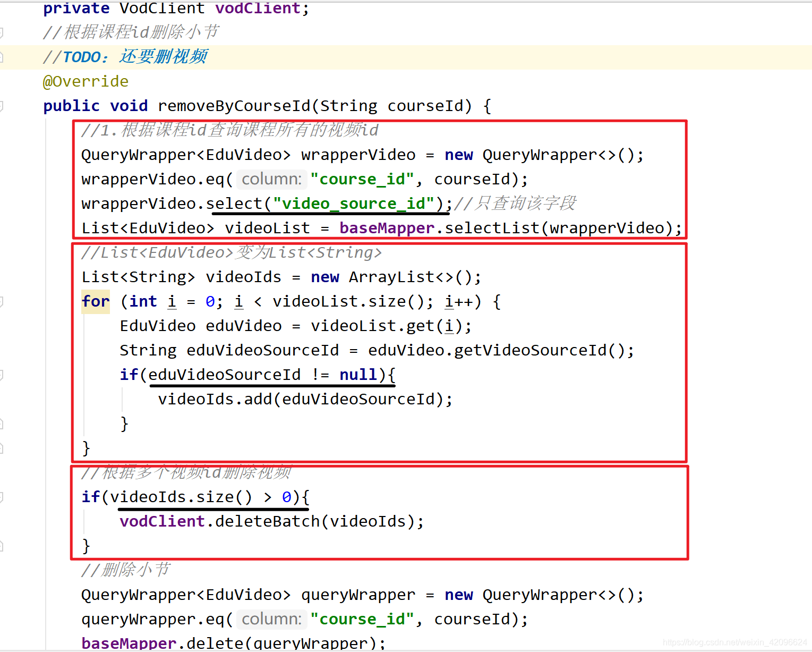Click the highlighted for keyword
Screen dimensions: 812x652
coord(96,301)
